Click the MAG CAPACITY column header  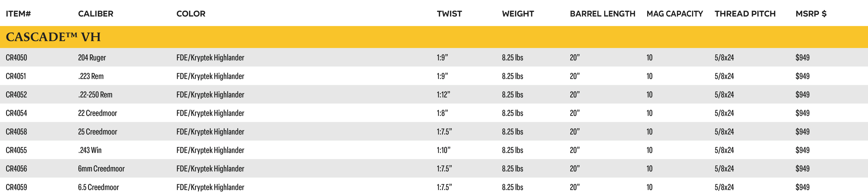tap(675, 14)
